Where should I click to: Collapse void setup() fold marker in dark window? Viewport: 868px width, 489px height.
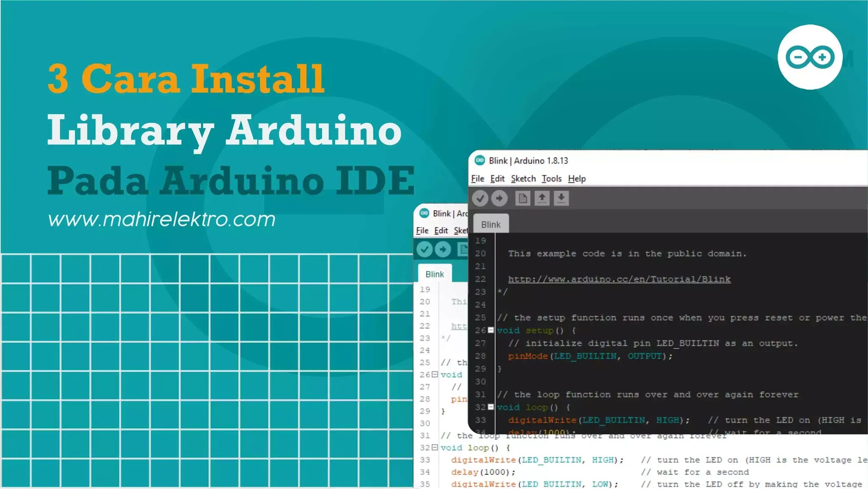[491, 330]
